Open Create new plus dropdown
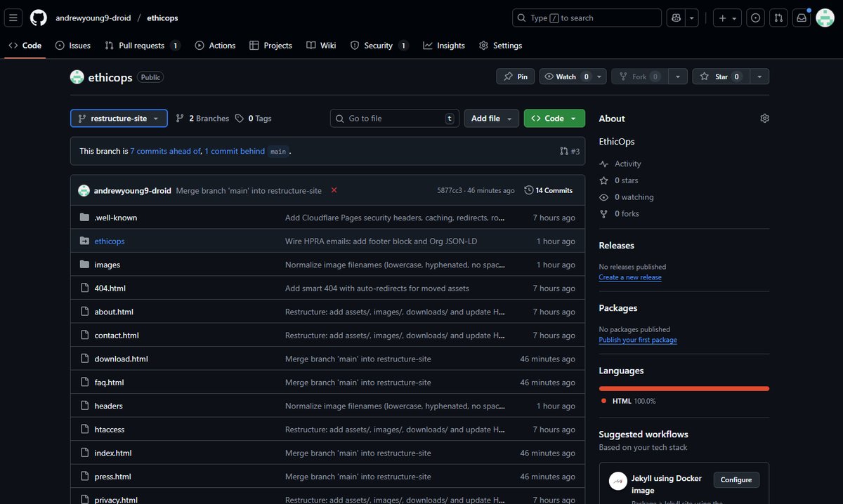 coord(727,18)
